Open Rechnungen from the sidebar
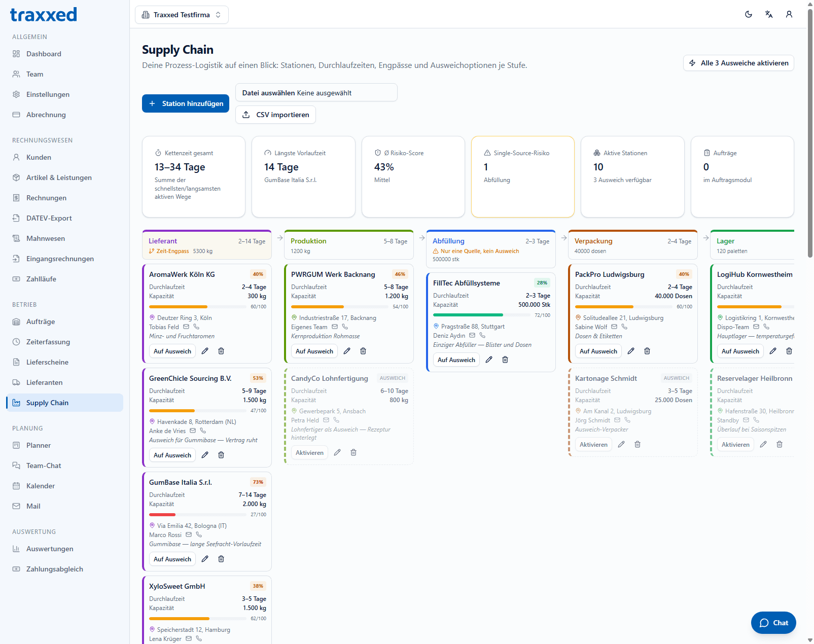The height and width of the screenshot is (644, 814). tap(64, 198)
